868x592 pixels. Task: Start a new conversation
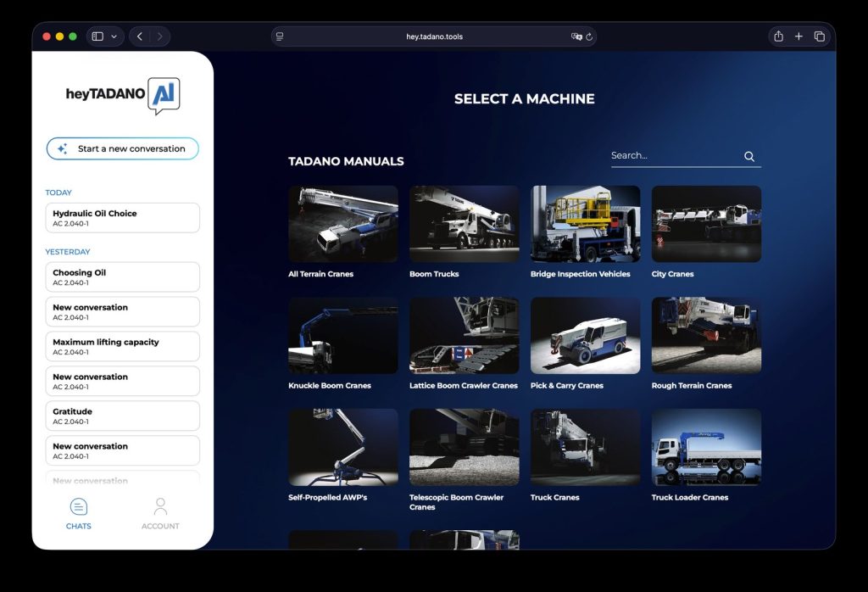pyautogui.click(x=123, y=148)
